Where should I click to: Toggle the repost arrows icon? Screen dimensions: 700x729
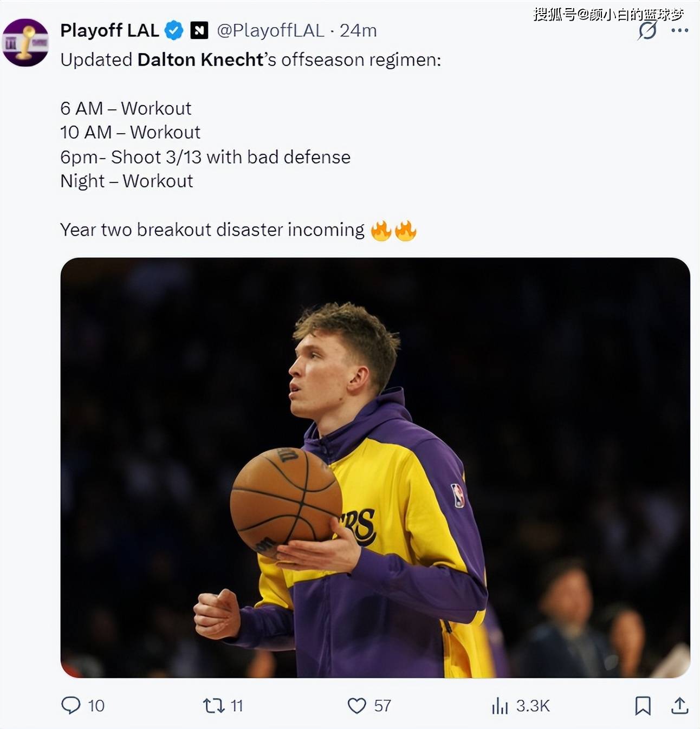(213, 705)
